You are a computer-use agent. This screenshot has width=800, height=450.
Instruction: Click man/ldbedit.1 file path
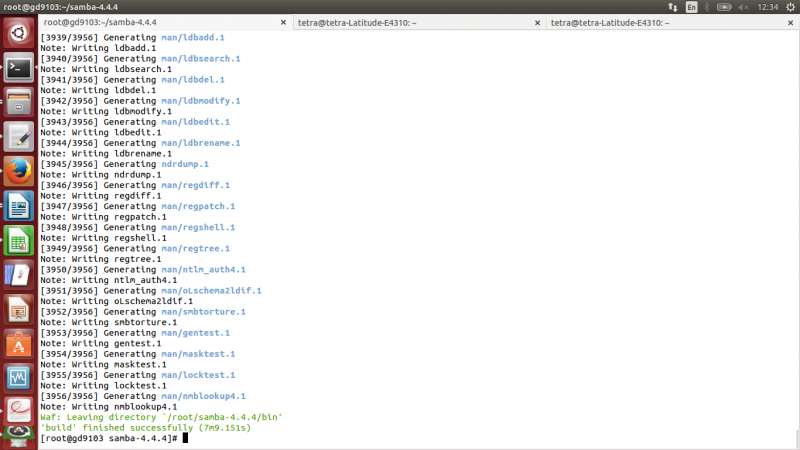195,122
